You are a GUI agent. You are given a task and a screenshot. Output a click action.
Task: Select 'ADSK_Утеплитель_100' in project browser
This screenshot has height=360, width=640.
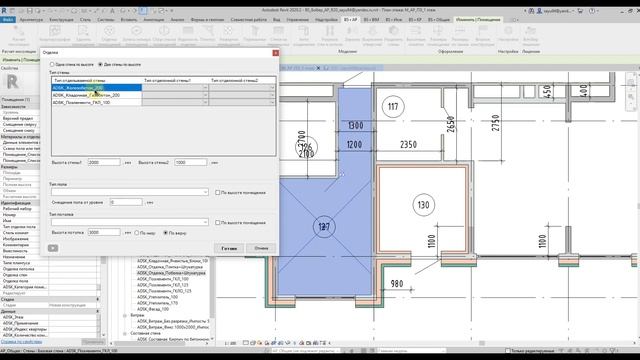(x=158, y=297)
